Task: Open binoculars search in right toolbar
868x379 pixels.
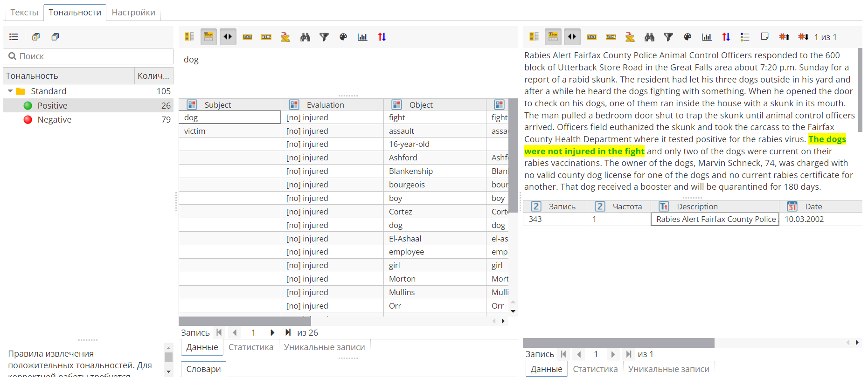Action: pyautogui.click(x=649, y=37)
